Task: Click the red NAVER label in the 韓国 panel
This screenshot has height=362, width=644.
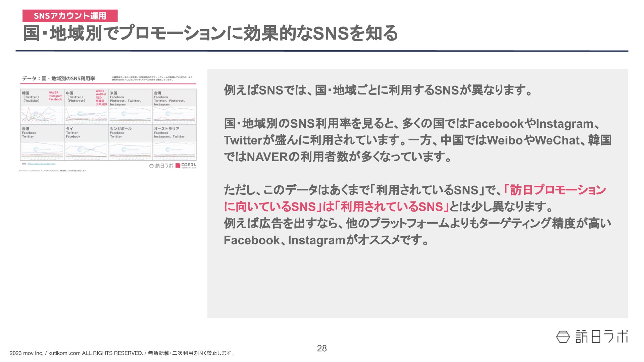Action: click(53, 93)
